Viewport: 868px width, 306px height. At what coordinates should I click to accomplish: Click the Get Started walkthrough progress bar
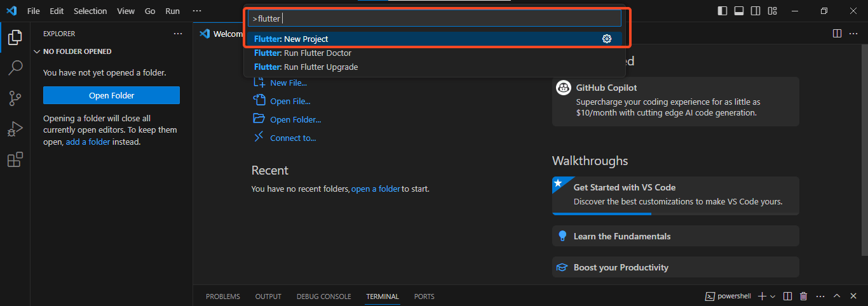[x=675, y=214]
